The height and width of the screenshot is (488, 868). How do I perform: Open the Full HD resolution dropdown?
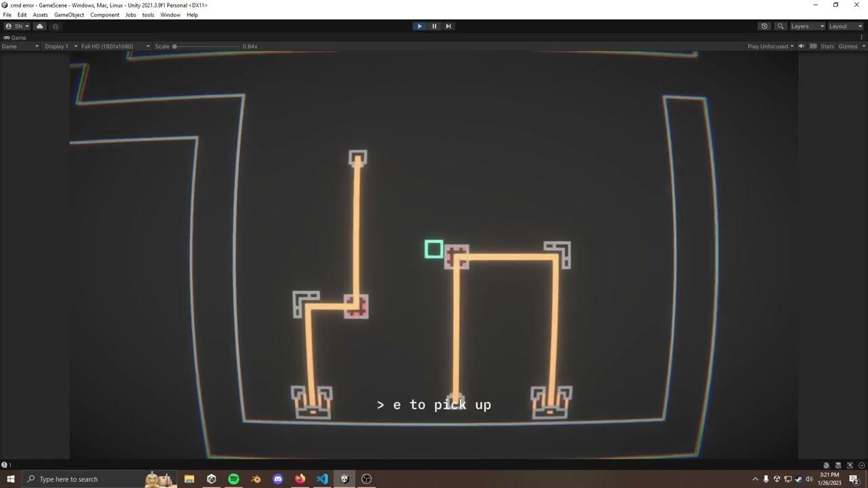coord(114,46)
